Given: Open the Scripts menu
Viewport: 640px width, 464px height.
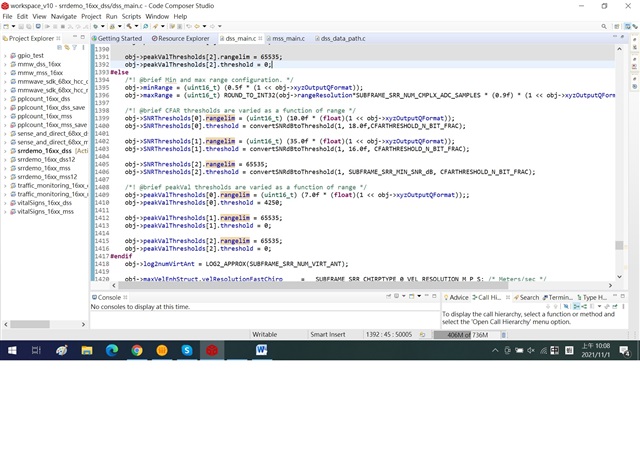Looking at the screenshot, I should [131, 16].
